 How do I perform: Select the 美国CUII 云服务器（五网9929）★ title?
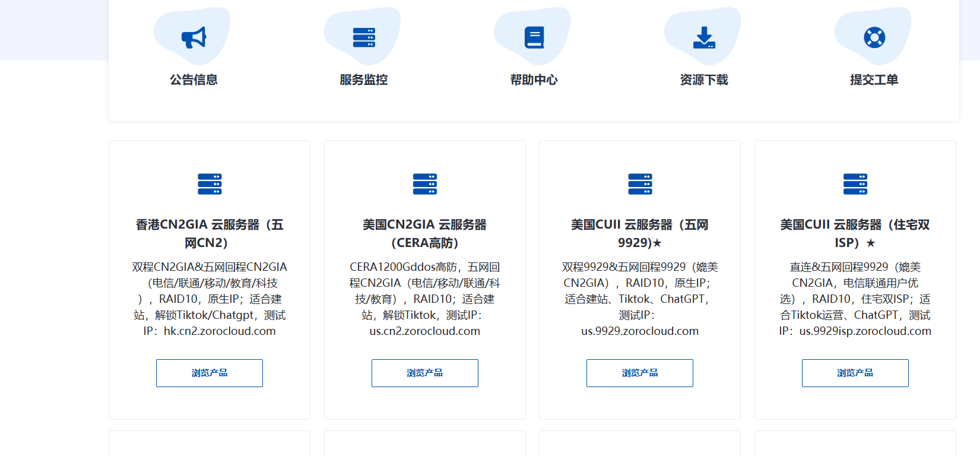640,233
